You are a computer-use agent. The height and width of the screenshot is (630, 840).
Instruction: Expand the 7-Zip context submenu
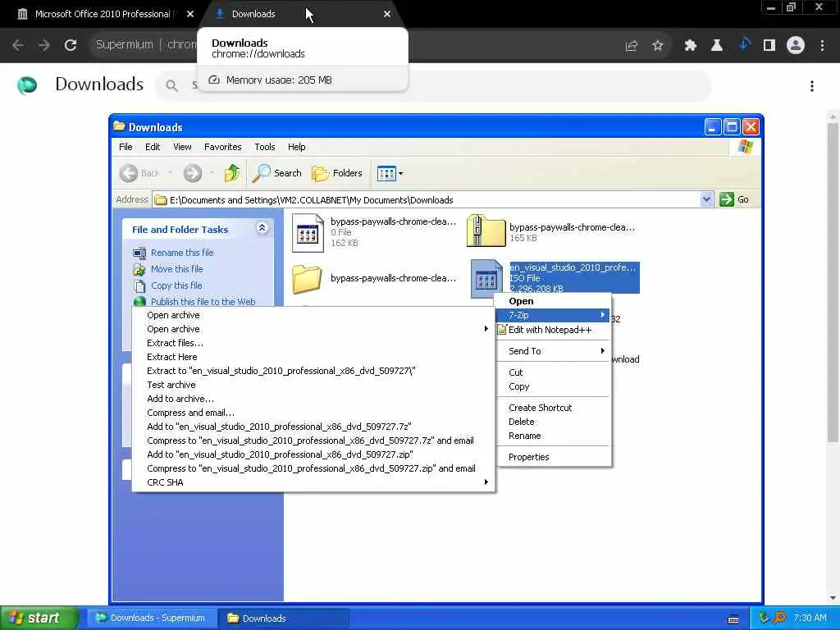pyautogui.click(x=554, y=315)
